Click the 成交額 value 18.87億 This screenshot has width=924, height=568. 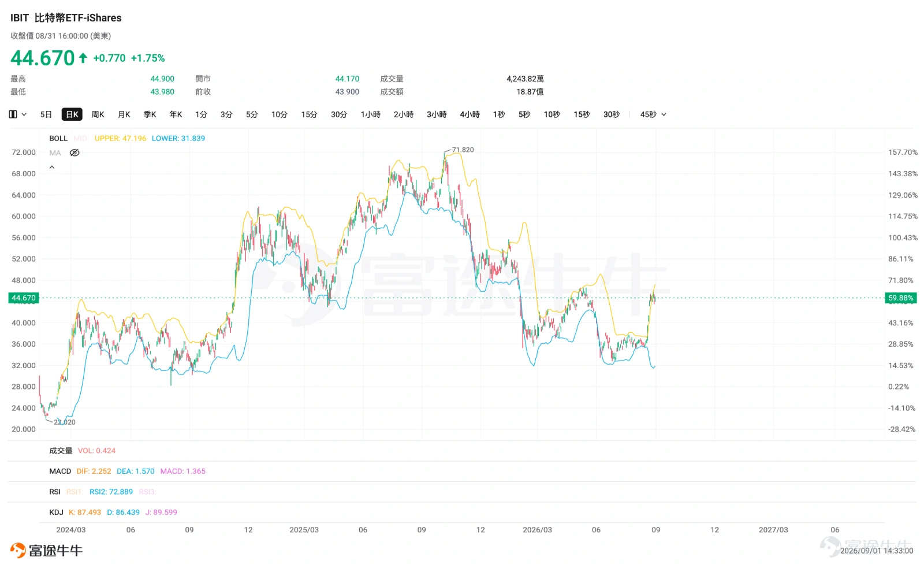(x=530, y=92)
